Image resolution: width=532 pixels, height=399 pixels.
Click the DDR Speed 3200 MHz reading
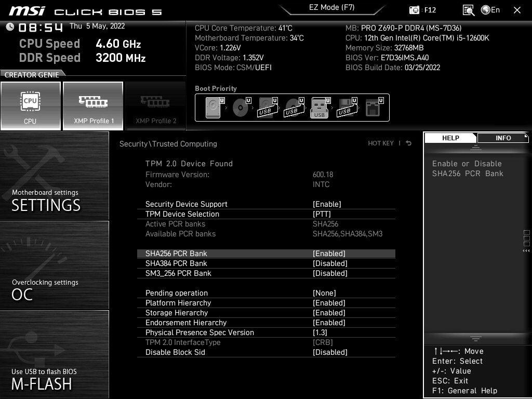pyautogui.click(x=83, y=58)
